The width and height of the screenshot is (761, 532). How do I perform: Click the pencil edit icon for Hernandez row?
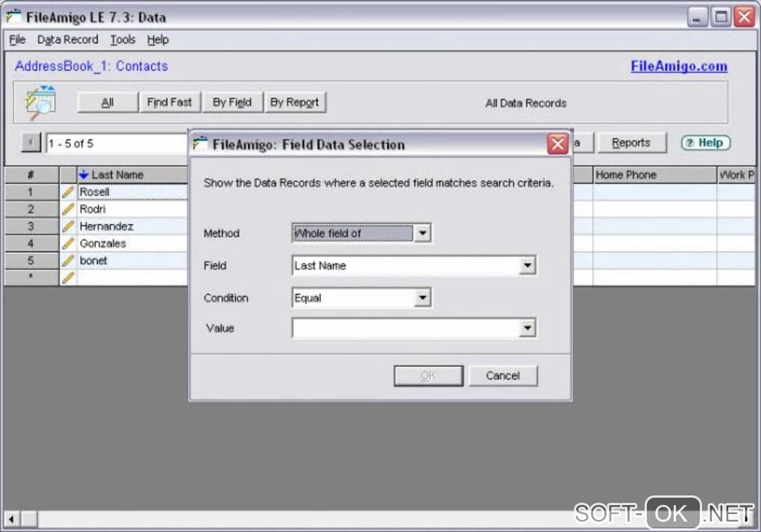pyautogui.click(x=68, y=226)
